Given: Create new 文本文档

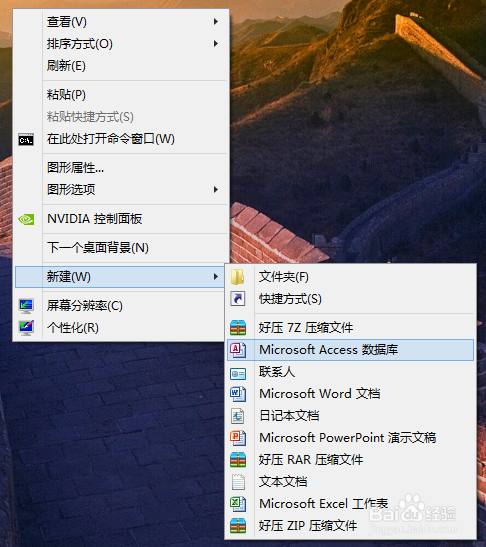Looking at the screenshot, I should [x=350, y=481].
